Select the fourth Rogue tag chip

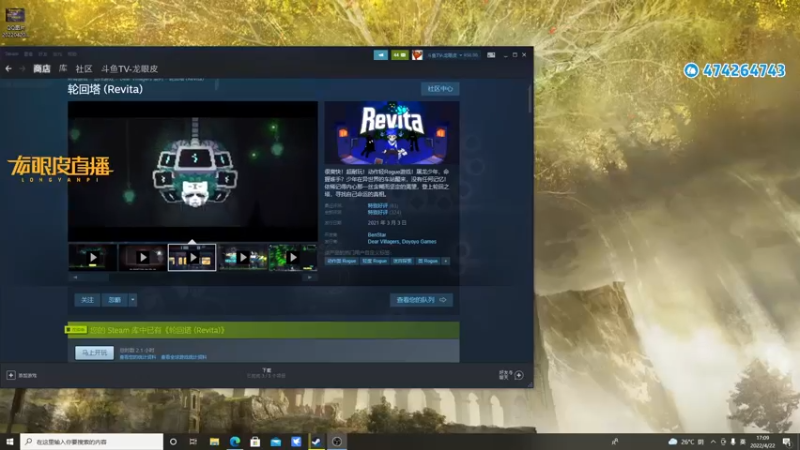pos(428,261)
